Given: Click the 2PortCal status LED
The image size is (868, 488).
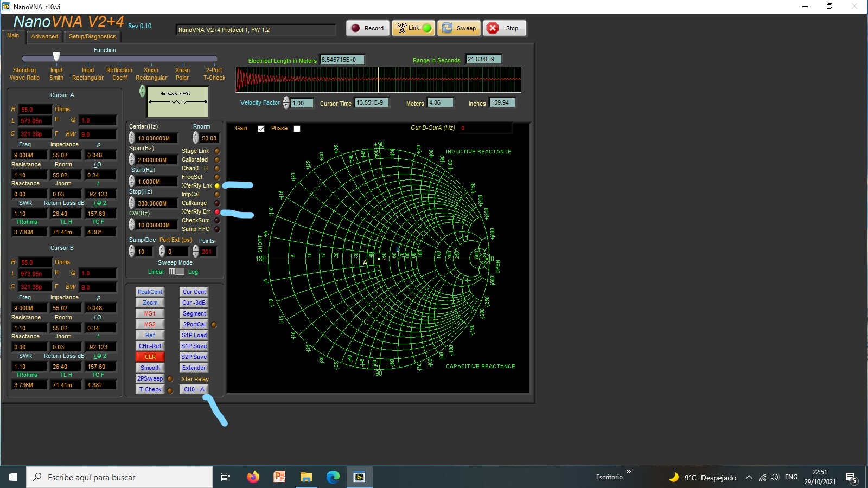Looking at the screenshot, I should (x=214, y=325).
